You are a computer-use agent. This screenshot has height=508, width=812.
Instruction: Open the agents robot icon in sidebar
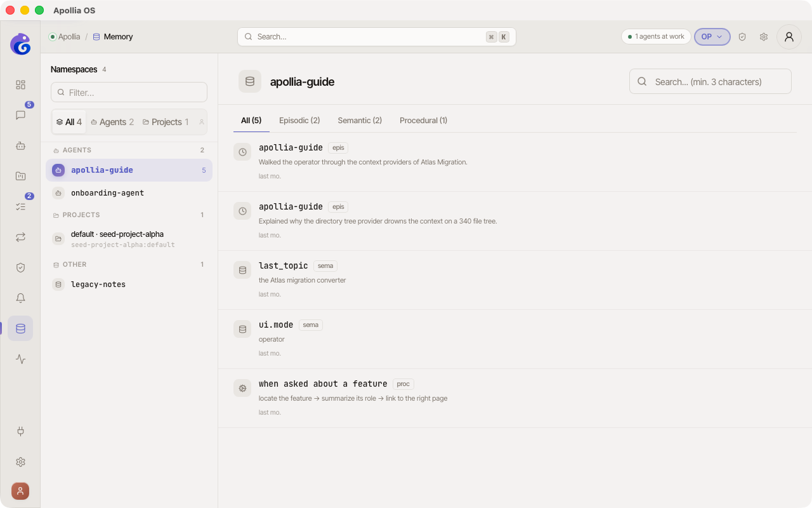point(20,145)
